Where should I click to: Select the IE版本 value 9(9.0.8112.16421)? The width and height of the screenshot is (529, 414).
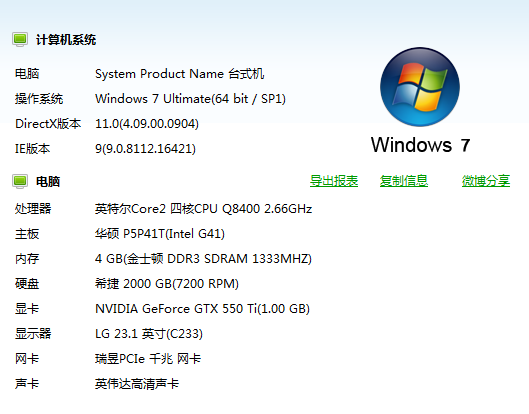point(145,149)
